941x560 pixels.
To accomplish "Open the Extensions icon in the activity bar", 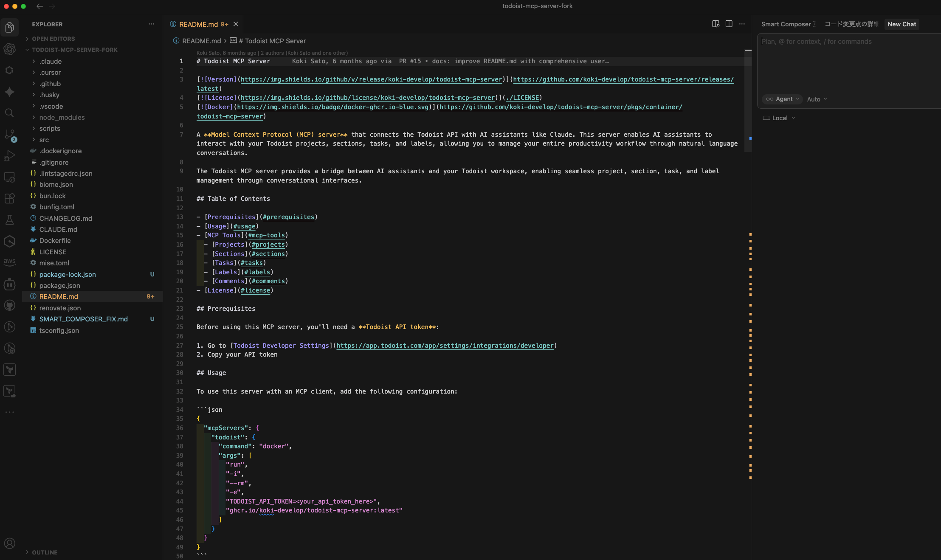I will point(10,198).
